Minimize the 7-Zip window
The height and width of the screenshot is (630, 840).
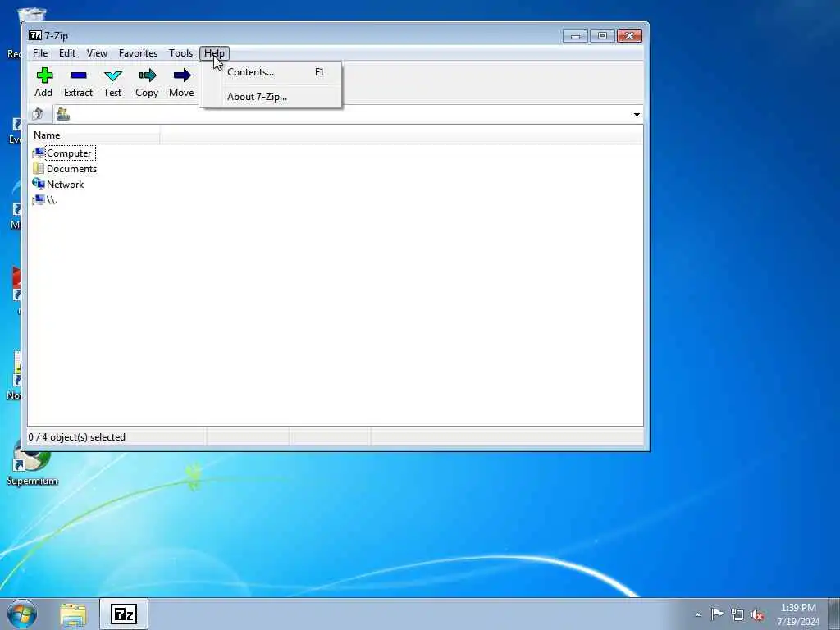575,36
